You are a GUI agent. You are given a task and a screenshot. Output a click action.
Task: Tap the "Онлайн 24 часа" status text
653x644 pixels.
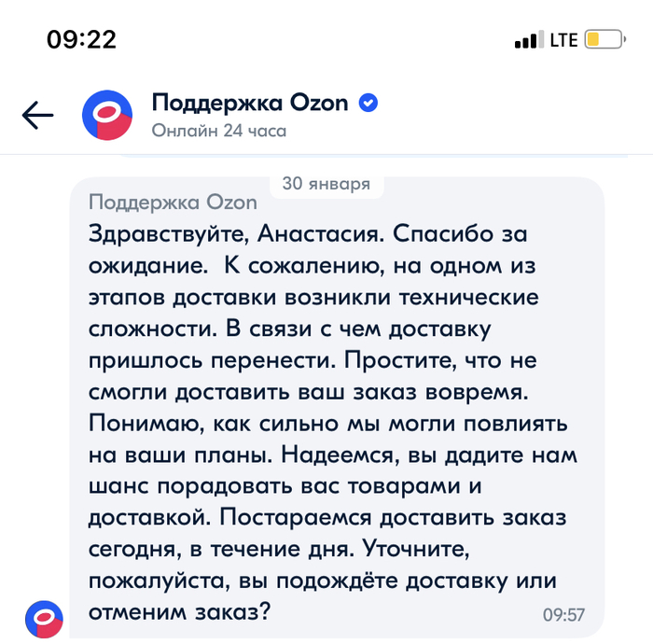coord(218,131)
